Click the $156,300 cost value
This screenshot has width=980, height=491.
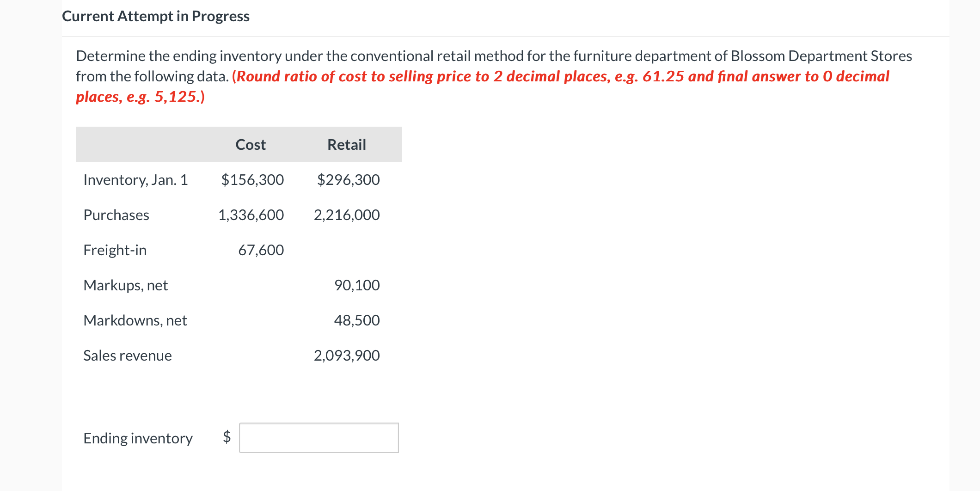click(x=252, y=180)
